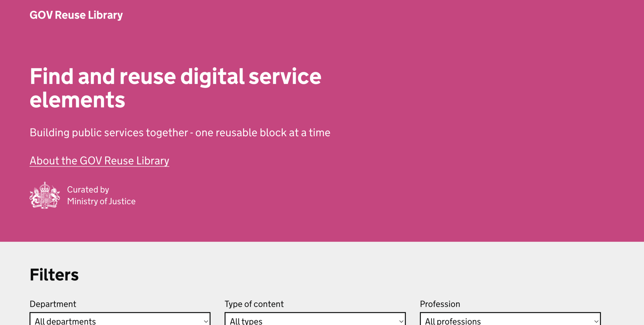
Task: Click the 'Ministry of Justice' text
Action: pos(101,201)
